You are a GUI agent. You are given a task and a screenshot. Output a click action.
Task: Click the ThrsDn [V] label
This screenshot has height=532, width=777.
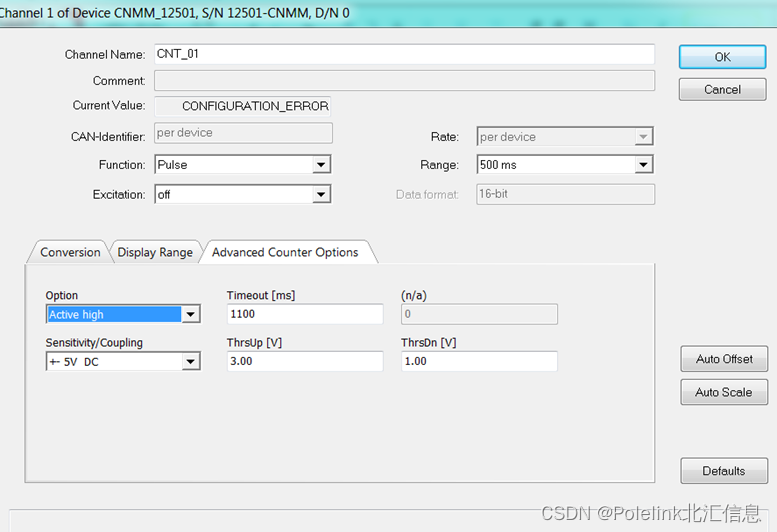tap(429, 343)
